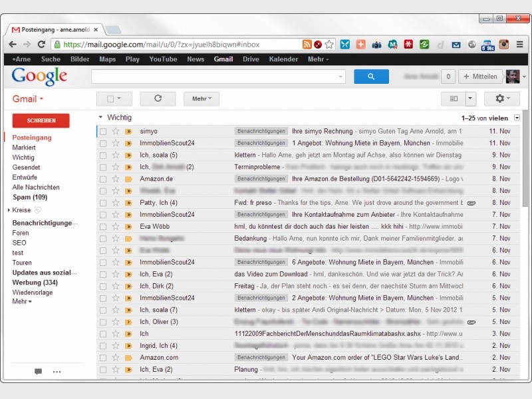Click the green sync extension icon in toolbar

(x=424, y=45)
